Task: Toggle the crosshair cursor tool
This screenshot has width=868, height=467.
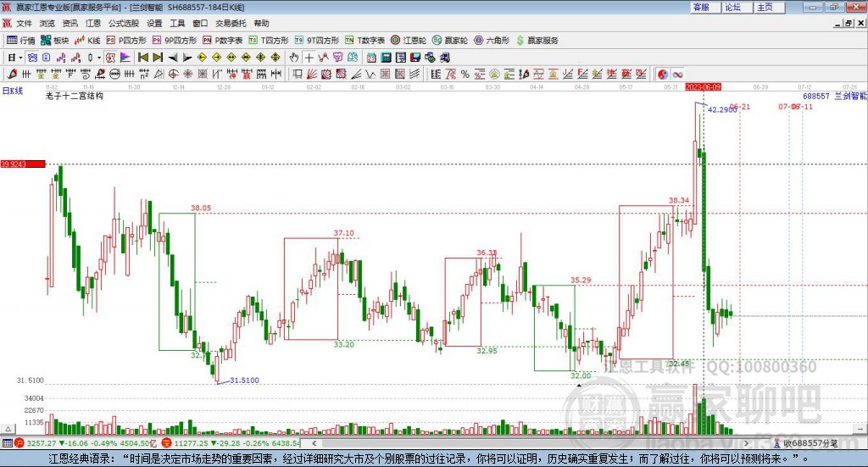Action: [x=309, y=58]
